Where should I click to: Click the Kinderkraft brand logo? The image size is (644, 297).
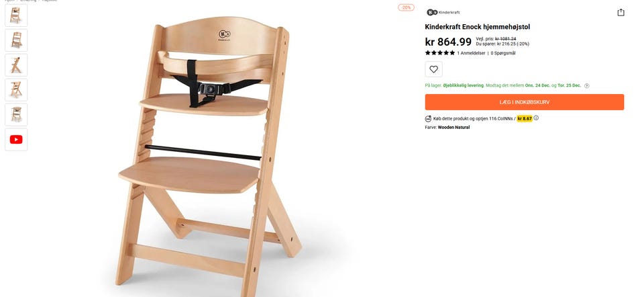[443, 12]
